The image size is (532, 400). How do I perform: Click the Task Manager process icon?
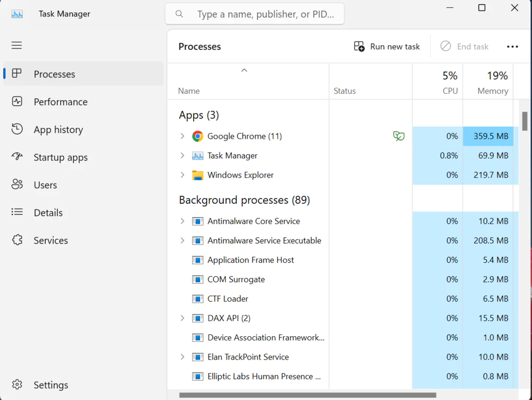197,156
